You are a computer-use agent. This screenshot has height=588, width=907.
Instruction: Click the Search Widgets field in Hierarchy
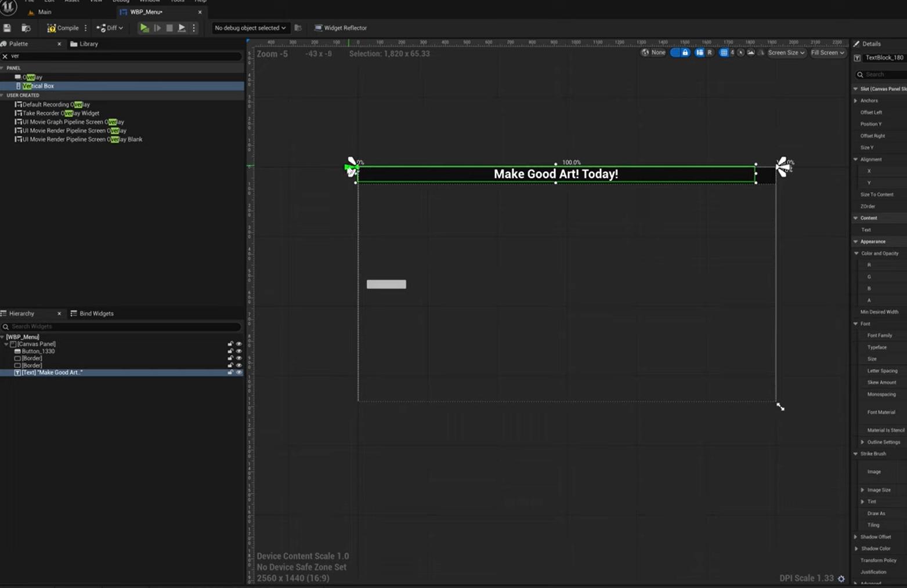pos(122,326)
